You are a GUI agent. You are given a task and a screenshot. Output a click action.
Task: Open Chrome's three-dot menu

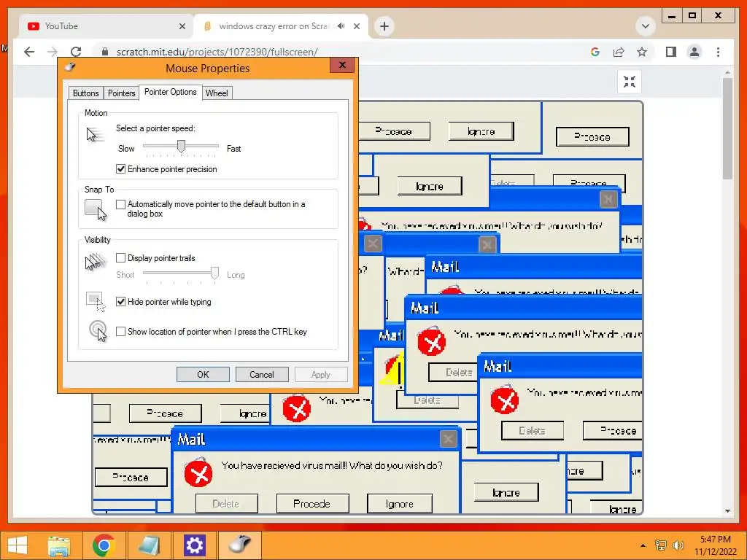point(718,52)
